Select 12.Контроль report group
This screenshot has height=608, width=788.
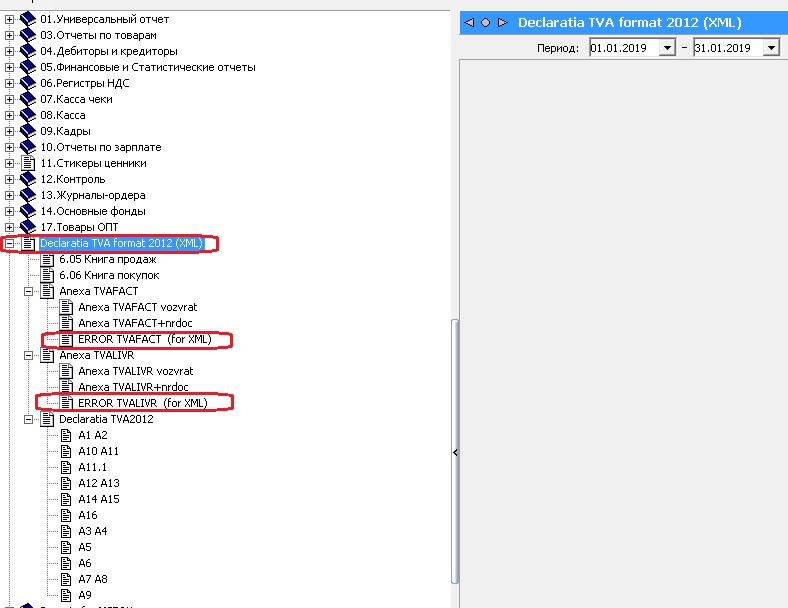coord(73,179)
